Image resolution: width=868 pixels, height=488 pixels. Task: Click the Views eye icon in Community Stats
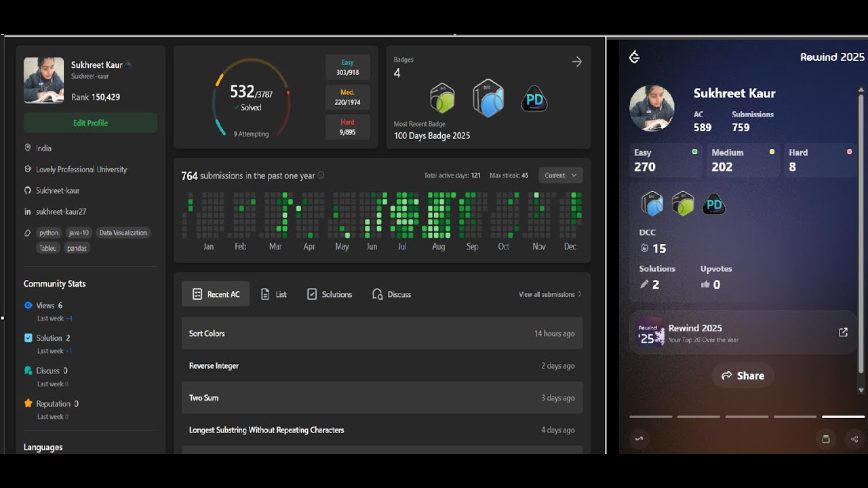28,306
